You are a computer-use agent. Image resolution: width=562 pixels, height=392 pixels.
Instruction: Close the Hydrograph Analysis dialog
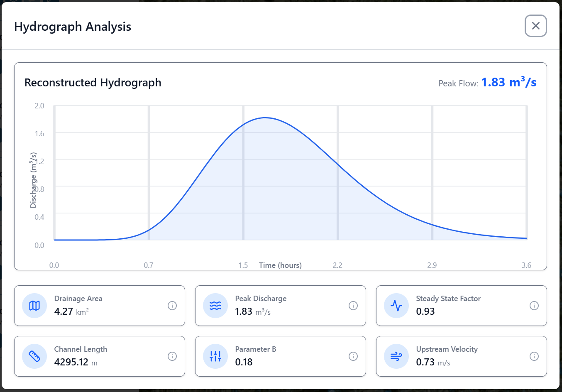tap(535, 26)
